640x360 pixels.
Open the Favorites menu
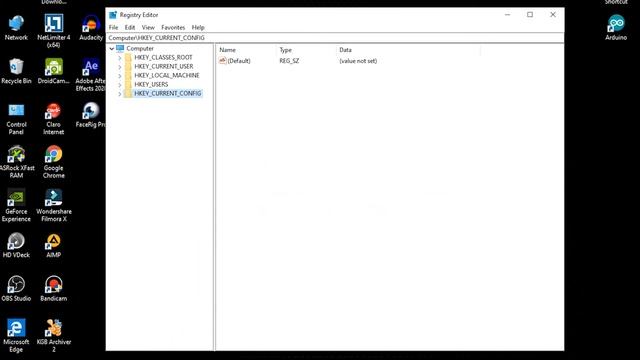(173, 27)
